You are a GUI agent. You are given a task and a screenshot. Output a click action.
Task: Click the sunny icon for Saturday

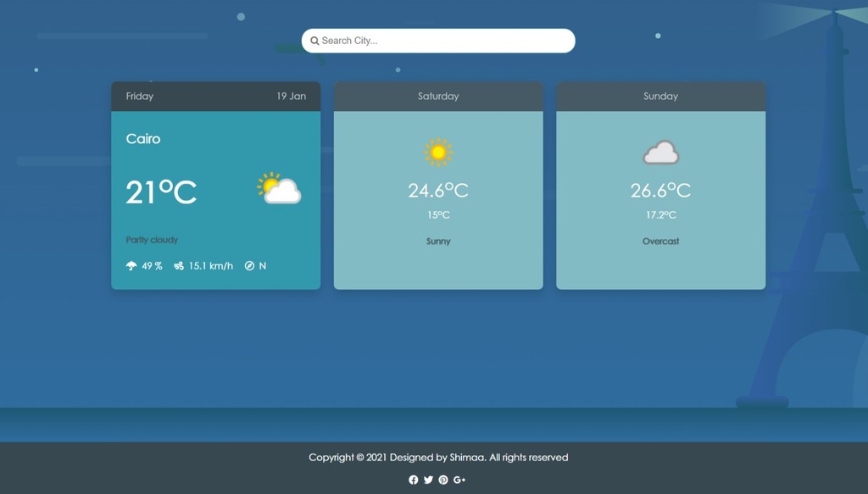pyautogui.click(x=438, y=153)
